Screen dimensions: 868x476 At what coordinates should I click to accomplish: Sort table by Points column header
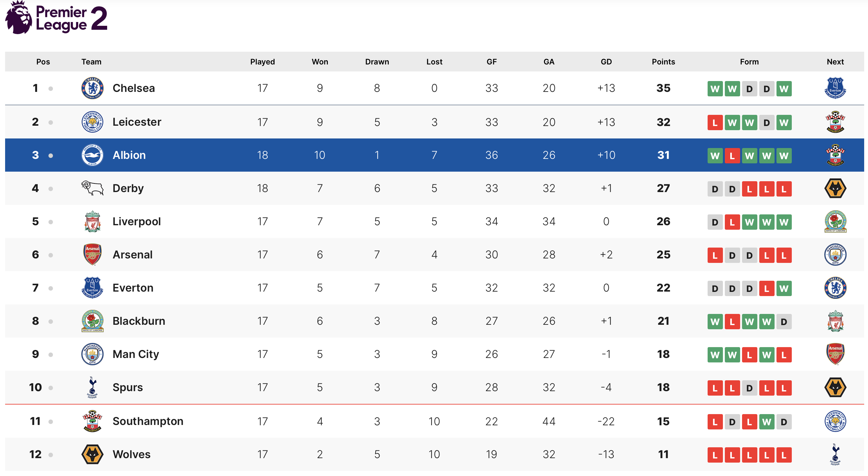pyautogui.click(x=663, y=62)
